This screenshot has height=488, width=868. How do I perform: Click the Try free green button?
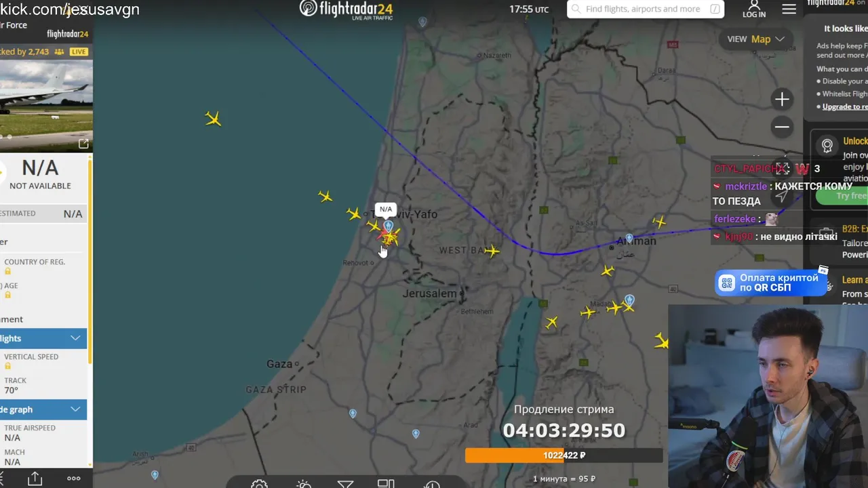pyautogui.click(x=843, y=196)
